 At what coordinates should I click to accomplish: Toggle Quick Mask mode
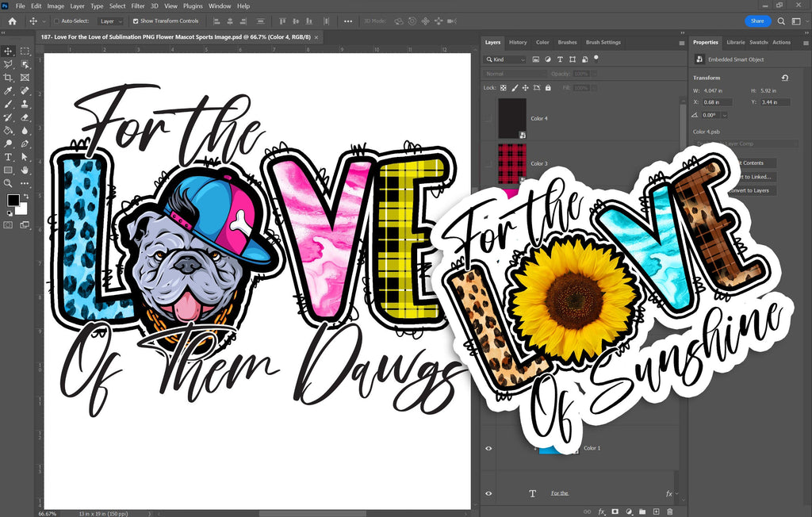coord(8,225)
